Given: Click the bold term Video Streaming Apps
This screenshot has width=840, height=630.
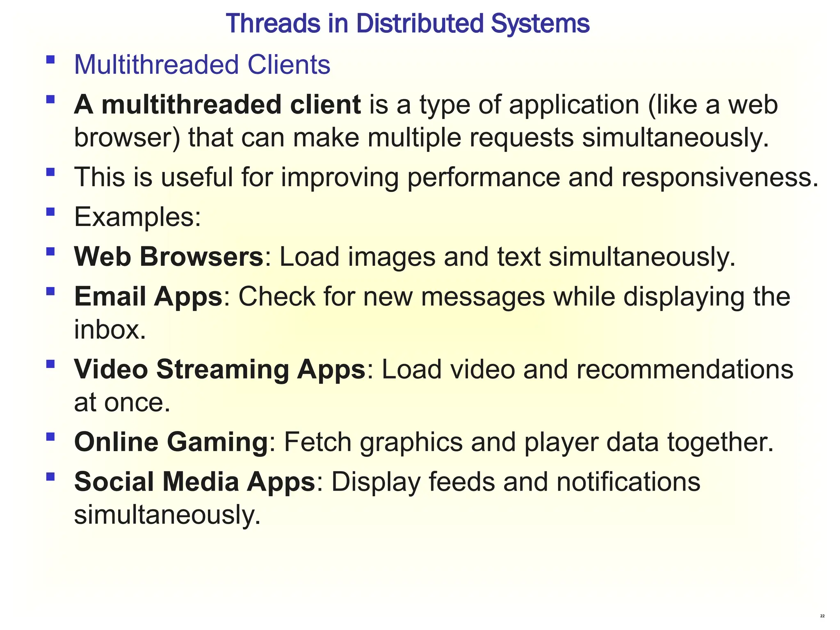Looking at the screenshot, I should 219,370.
